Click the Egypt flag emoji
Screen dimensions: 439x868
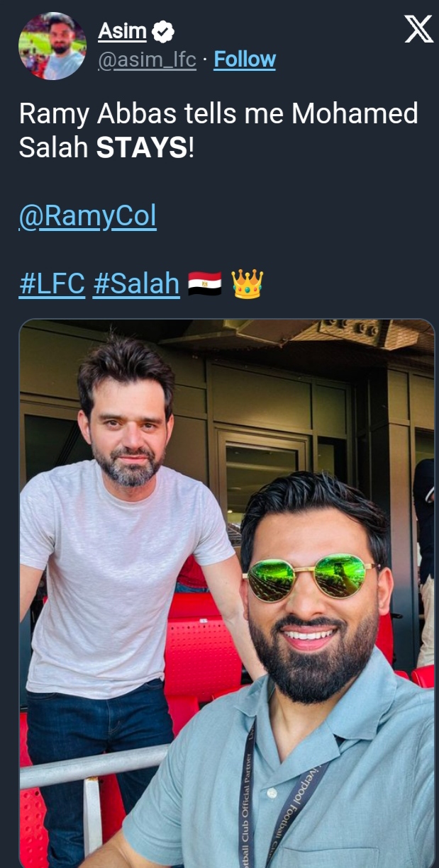(205, 284)
